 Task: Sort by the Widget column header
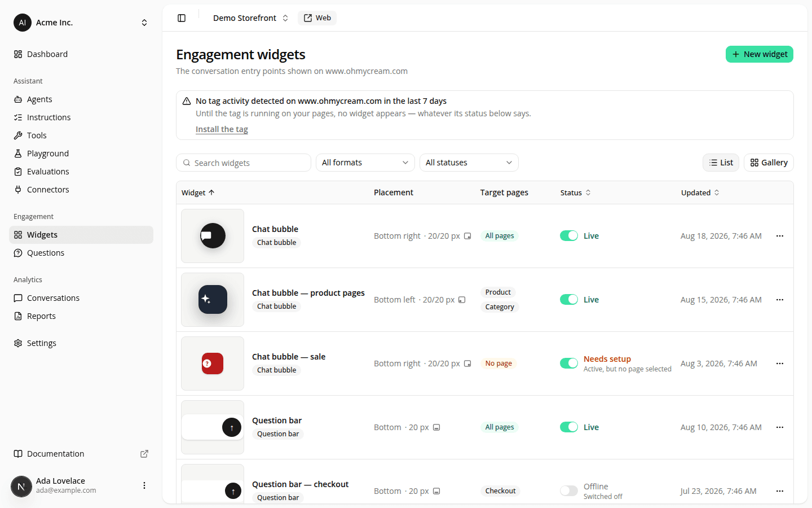tap(198, 192)
